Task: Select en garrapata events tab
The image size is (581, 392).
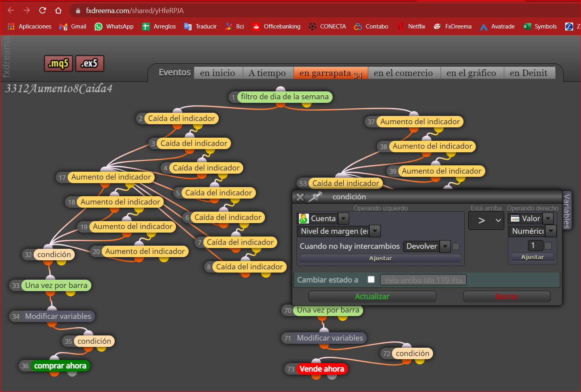Action: (331, 73)
